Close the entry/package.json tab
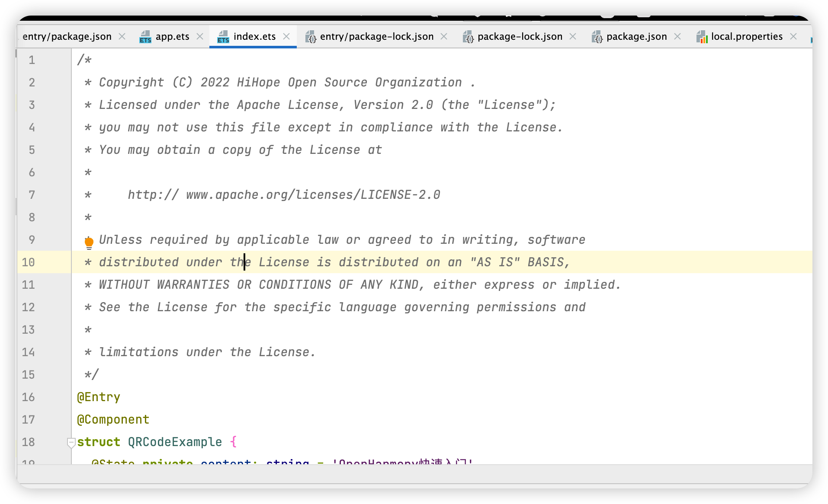Screen dimensions: 828x504 click(x=122, y=37)
